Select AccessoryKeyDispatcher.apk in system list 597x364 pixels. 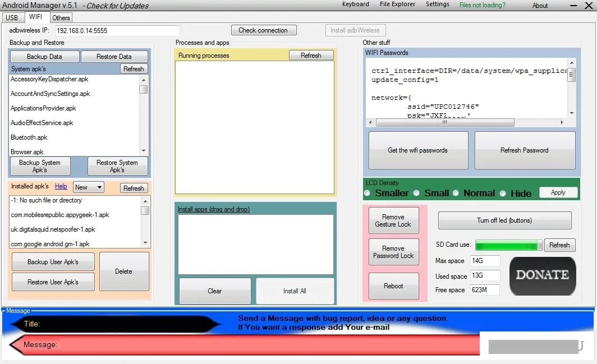pyautogui.click(x=49, y=79)
